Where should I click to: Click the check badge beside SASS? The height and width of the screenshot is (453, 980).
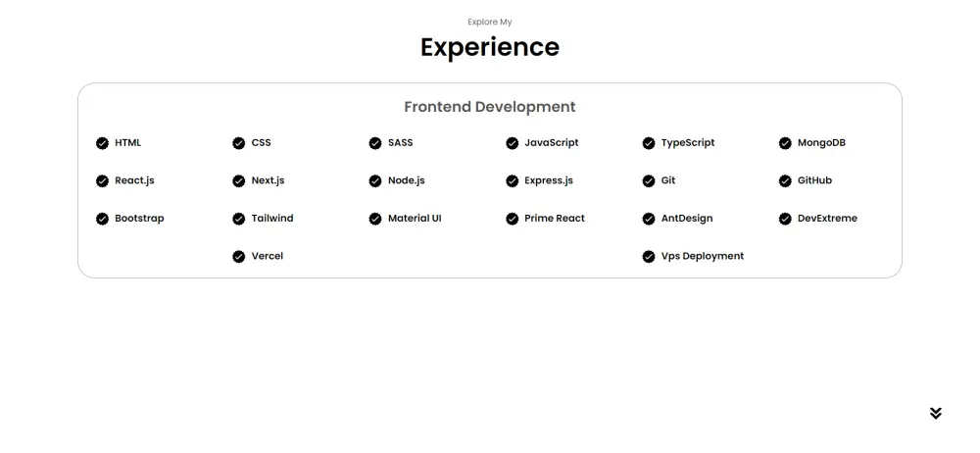click(x=375, y=143)
